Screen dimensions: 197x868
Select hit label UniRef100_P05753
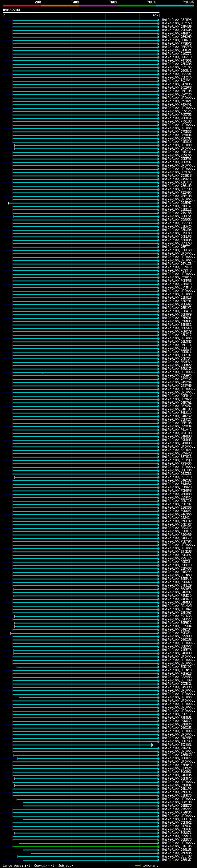(176, 115)
